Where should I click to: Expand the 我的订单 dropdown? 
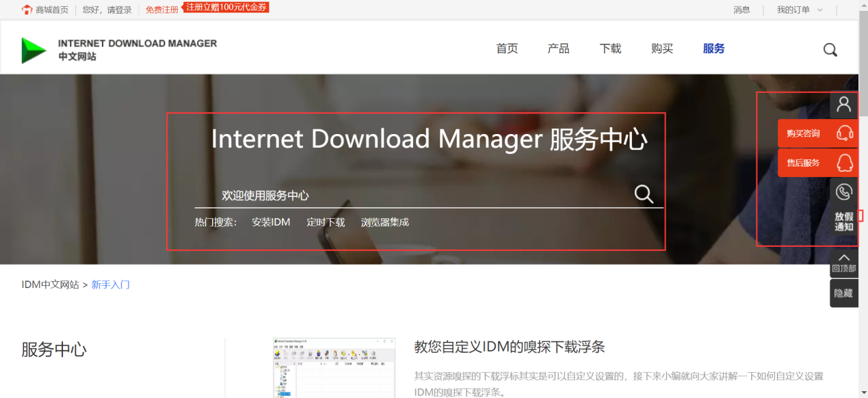[800, 10]
